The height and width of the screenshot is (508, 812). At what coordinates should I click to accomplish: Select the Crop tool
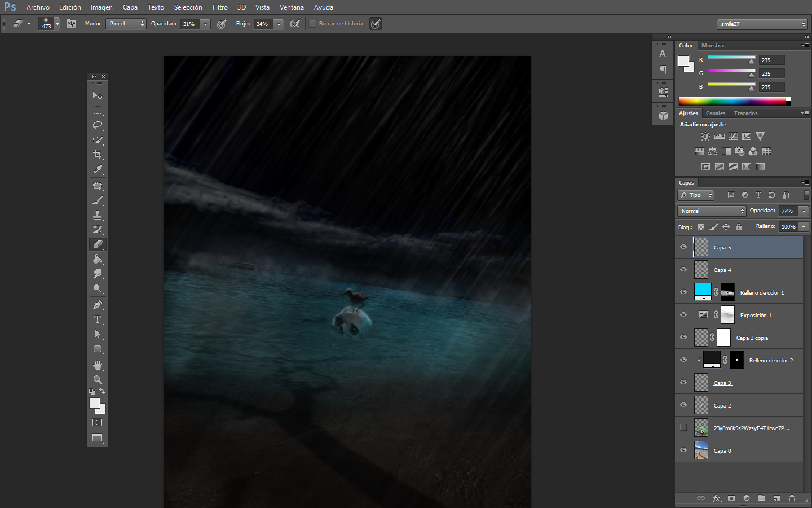(98, 155)
